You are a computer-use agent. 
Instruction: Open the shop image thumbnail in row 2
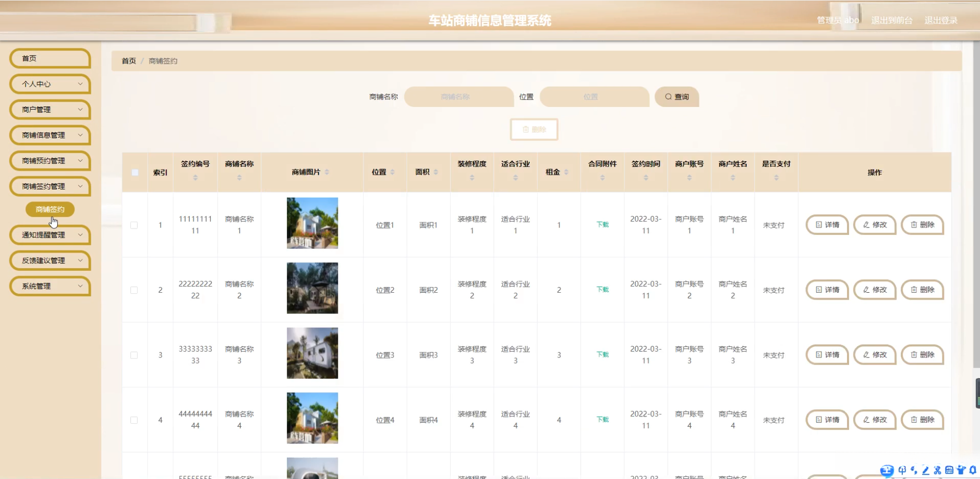[x=312, y=288]
